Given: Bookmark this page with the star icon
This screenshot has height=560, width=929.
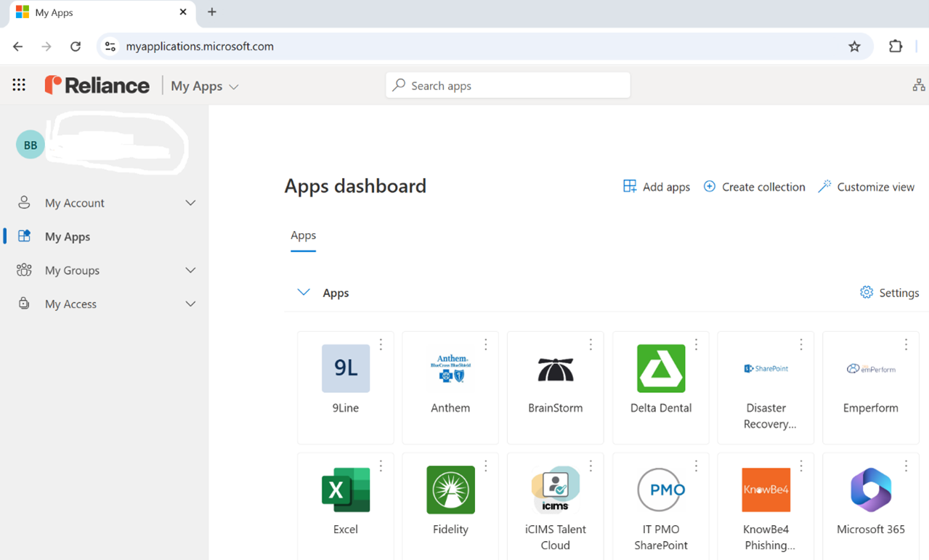Looking at the screenshot, I should click(854, 46).
